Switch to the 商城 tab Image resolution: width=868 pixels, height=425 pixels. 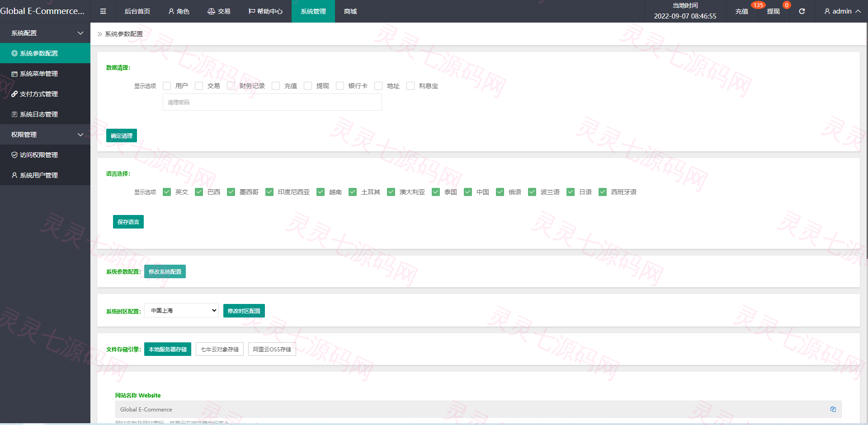(350, 11)
